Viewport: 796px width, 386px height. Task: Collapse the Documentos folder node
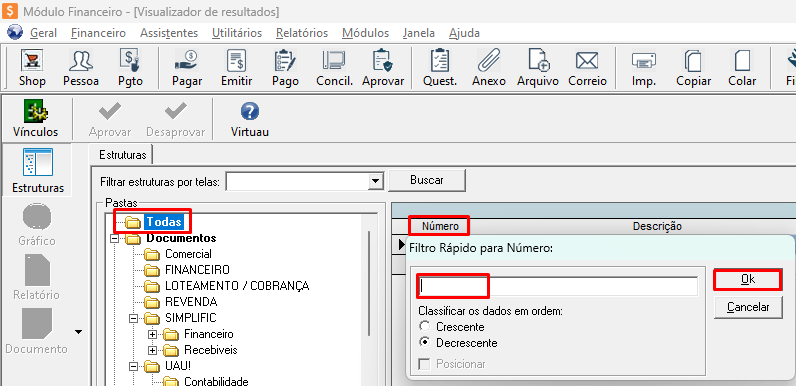click(x=115, y=238)
